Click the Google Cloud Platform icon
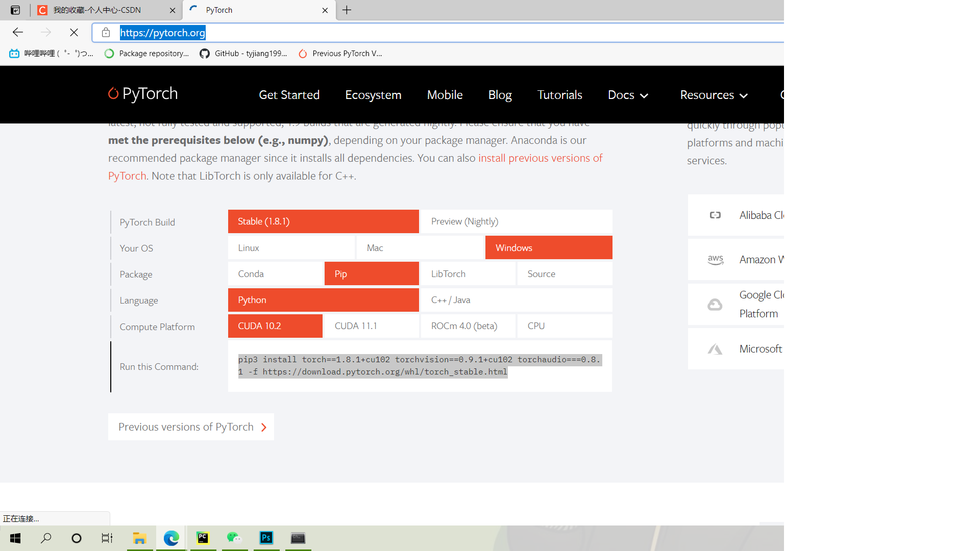 [715, 304]
